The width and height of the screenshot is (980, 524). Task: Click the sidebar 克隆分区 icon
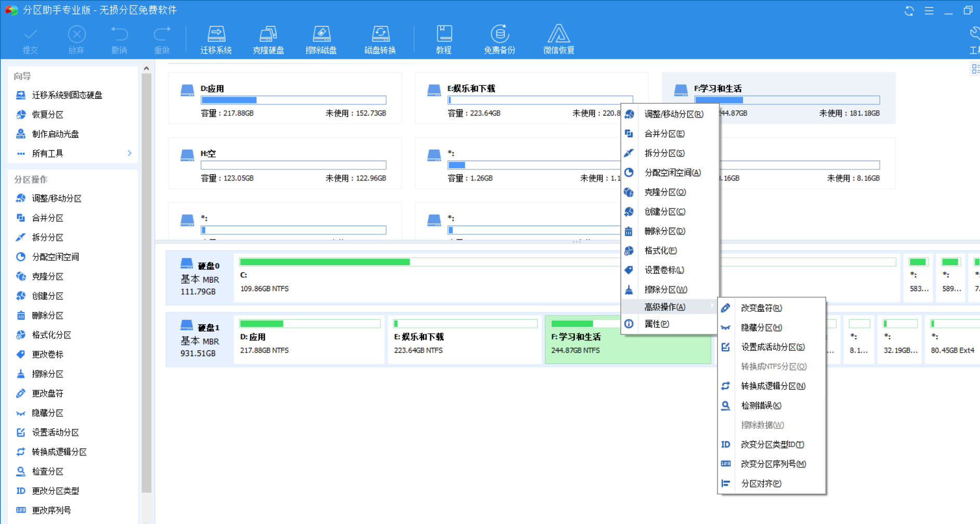(21, 277)
